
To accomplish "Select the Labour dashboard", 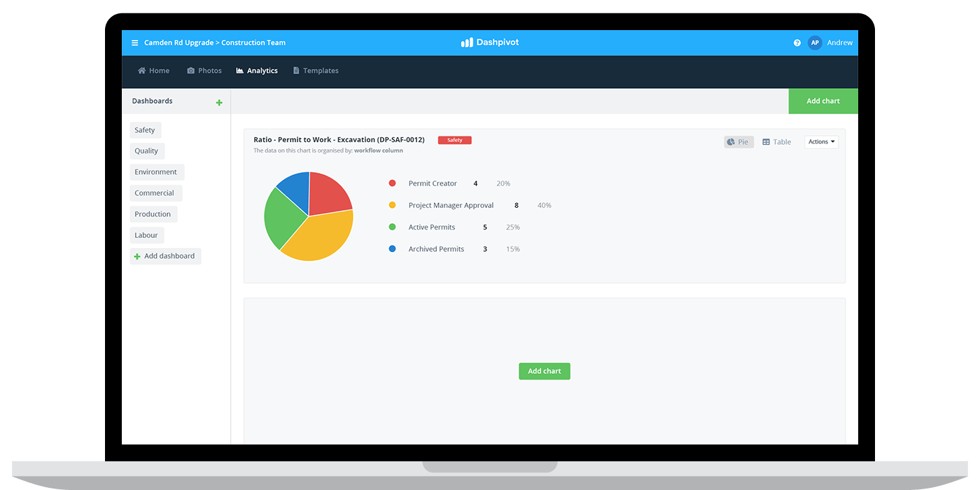I will click(147, 235).
